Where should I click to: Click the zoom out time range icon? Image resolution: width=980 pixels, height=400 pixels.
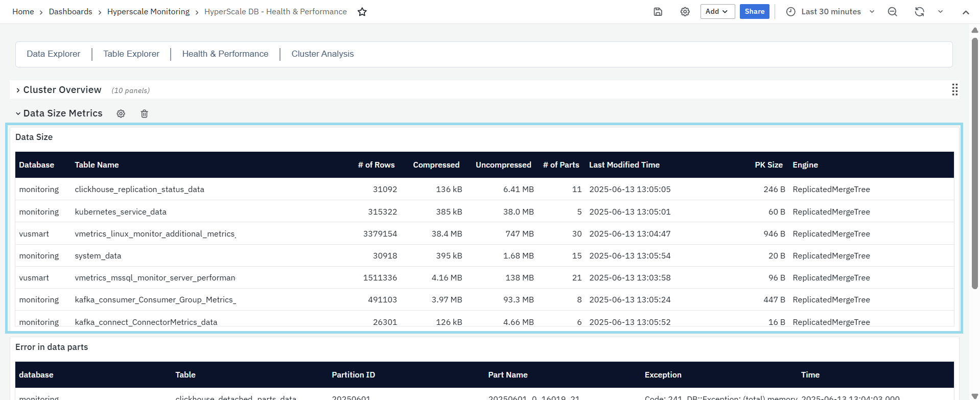coord(893,12)
